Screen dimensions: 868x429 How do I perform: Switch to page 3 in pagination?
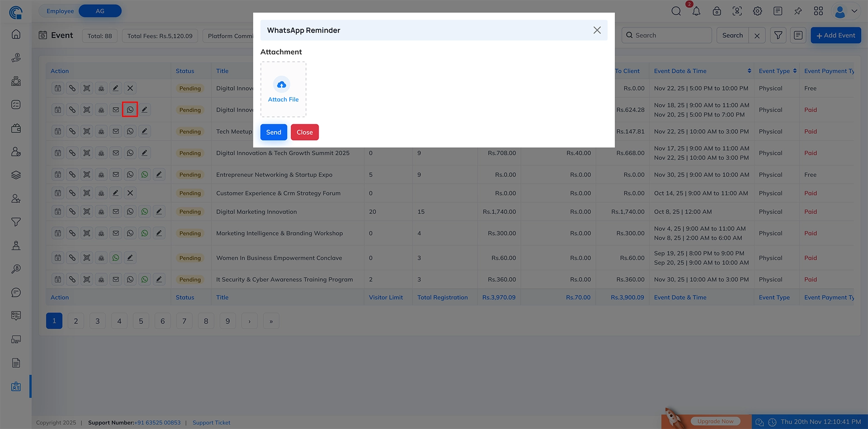tap(97, 321)
